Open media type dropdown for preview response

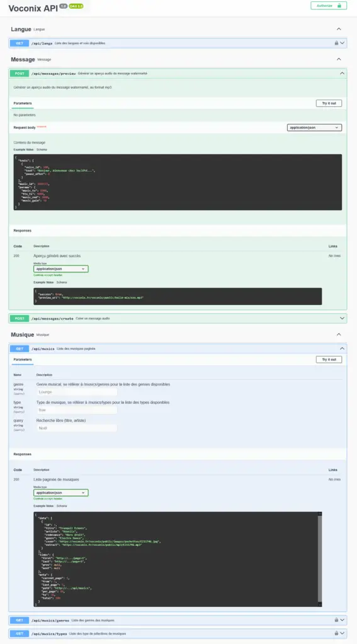pyautogui.click(x=61, y=269)
